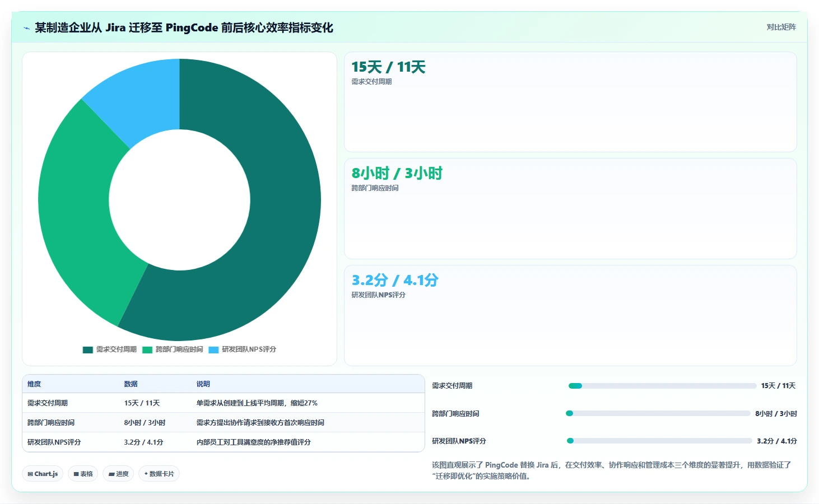Click the 跨部门响应时间 cell in the table
The image size is (819, 504).
click(x=51, y=423)
